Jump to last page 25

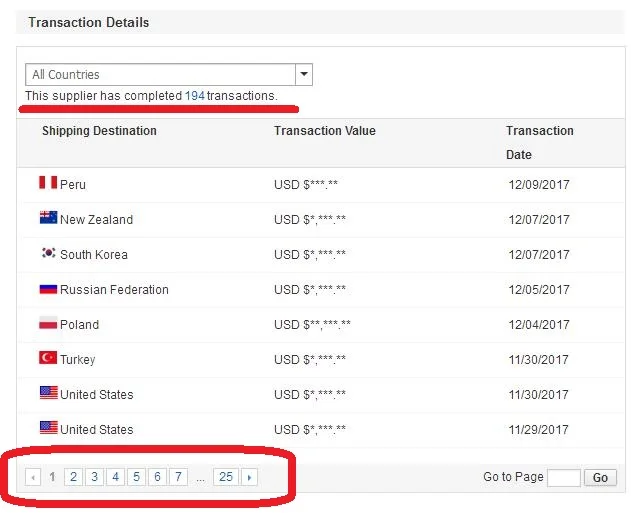(x=226, y=478)
